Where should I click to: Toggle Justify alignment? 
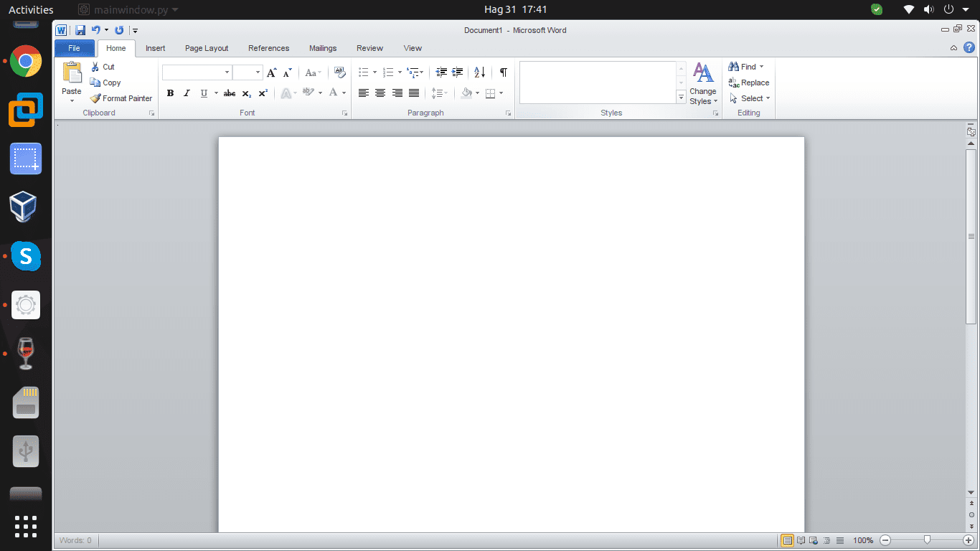[414, 93]
